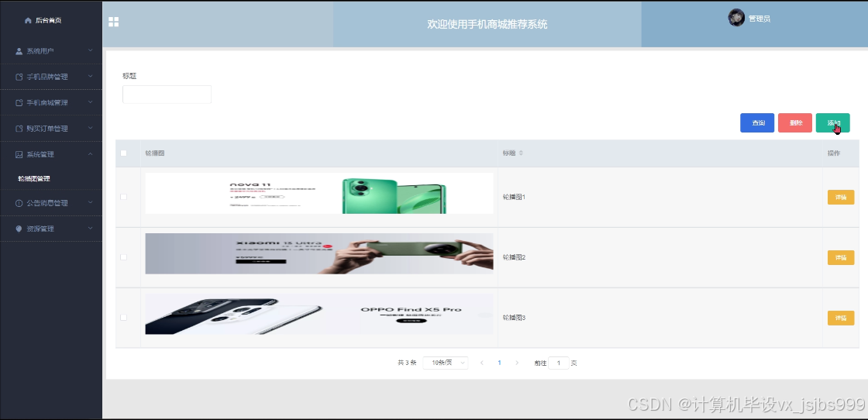The width and height of the screenshot is (868, 420).
Task: Expand the 手机品牌管理 menu chevron
Action: pyautogui.click(x=90, y=77)
